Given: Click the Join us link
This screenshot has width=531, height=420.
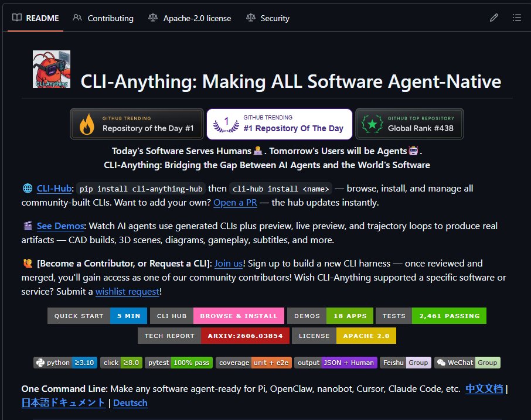Looking at the screenshot, I should 229,264.
